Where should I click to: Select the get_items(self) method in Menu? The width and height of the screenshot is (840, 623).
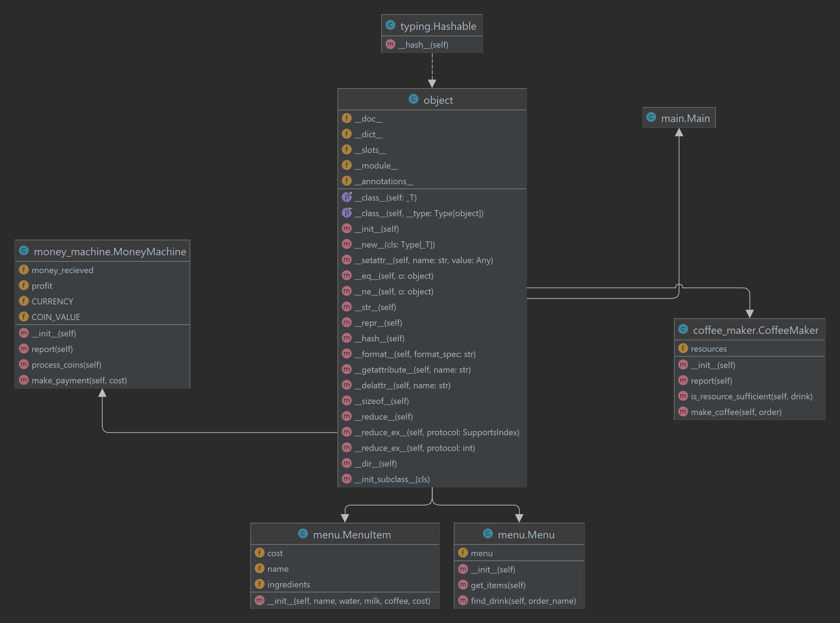click(x=498, y=585)
